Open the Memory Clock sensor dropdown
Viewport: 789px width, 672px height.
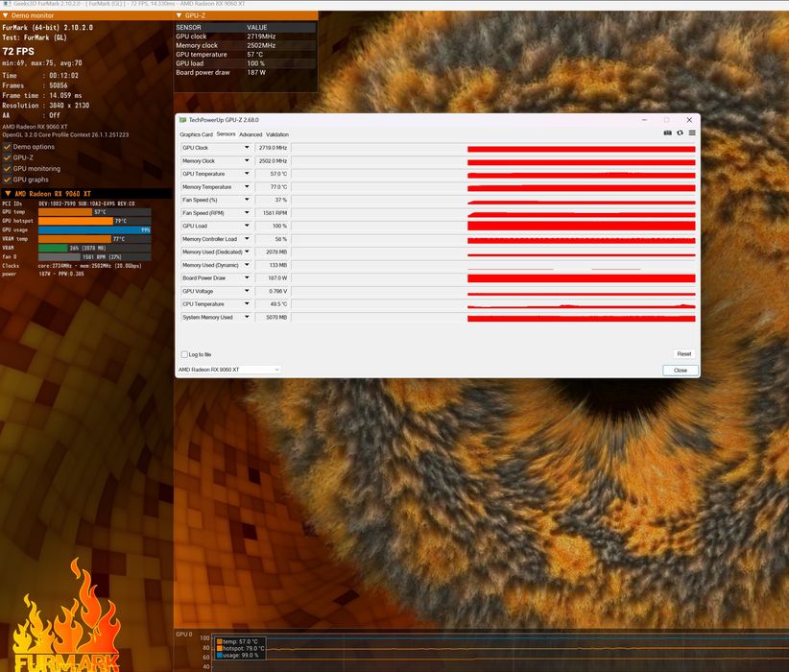(247, 160)
